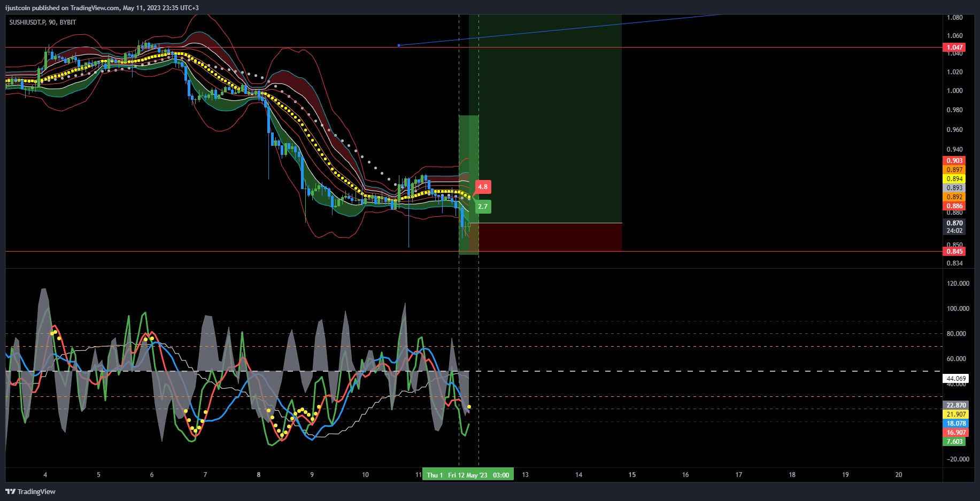Click the gray 0.893 value label
This screenshot has height=501, width=980.
click(x=955, y=188)
